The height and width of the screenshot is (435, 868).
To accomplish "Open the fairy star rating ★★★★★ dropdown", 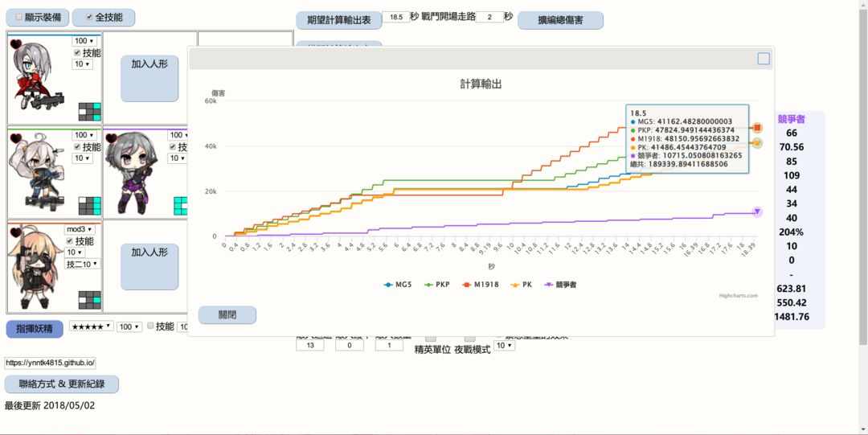I will pyautogui.click(x=92, y=326).
